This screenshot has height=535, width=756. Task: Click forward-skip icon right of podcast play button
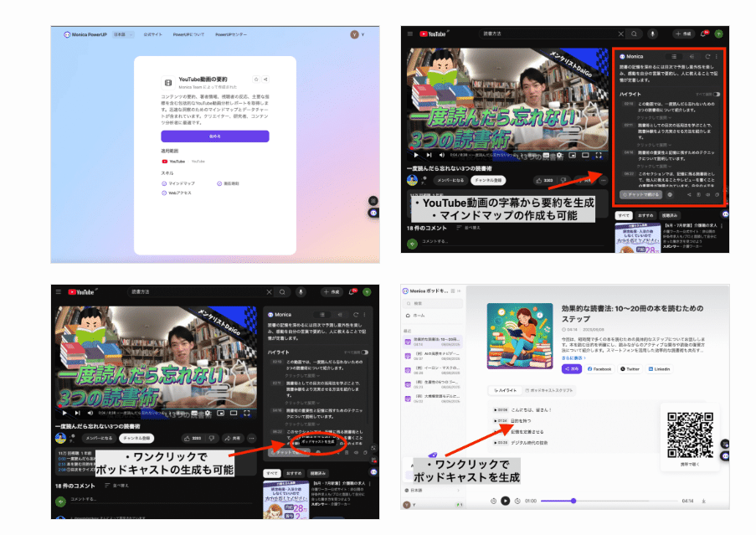[517, 502]
